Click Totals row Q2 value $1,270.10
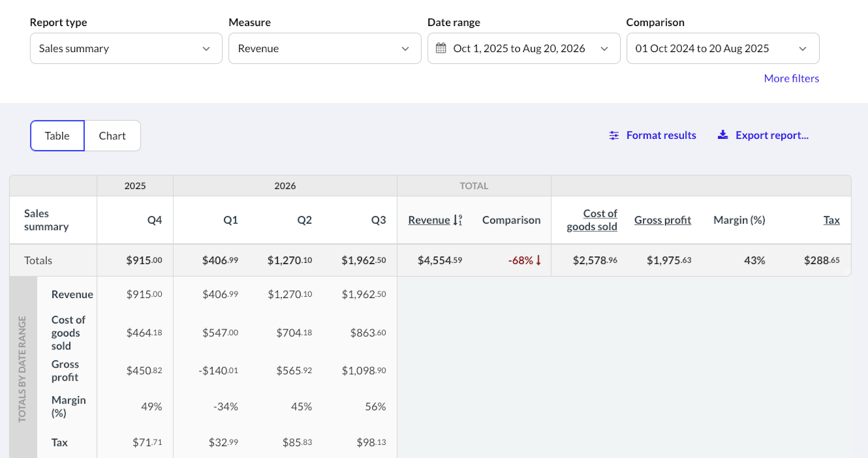Screen dimensions: 868x458 290,260
